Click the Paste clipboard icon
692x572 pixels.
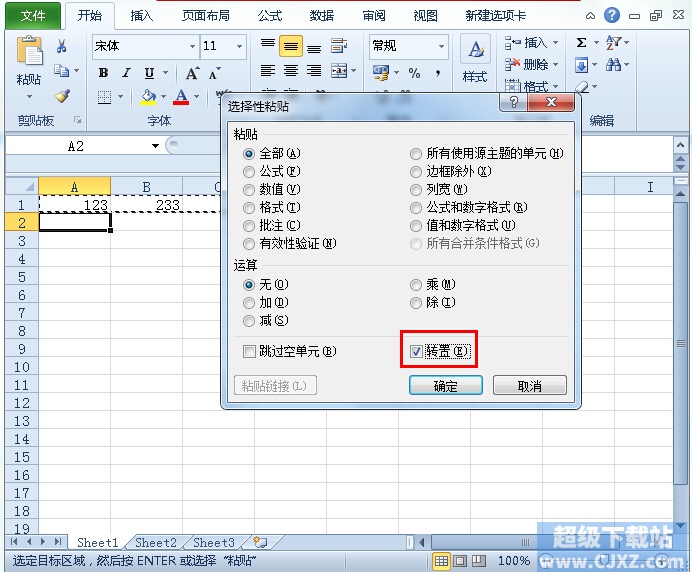29,51
